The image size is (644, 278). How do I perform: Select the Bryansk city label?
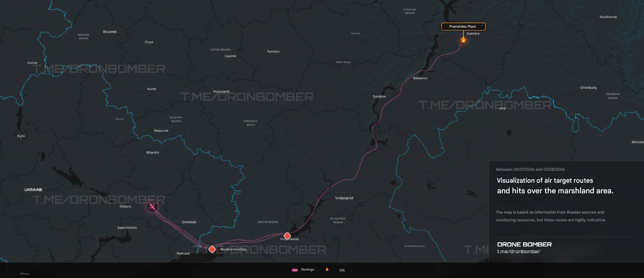tap(110, 32)
